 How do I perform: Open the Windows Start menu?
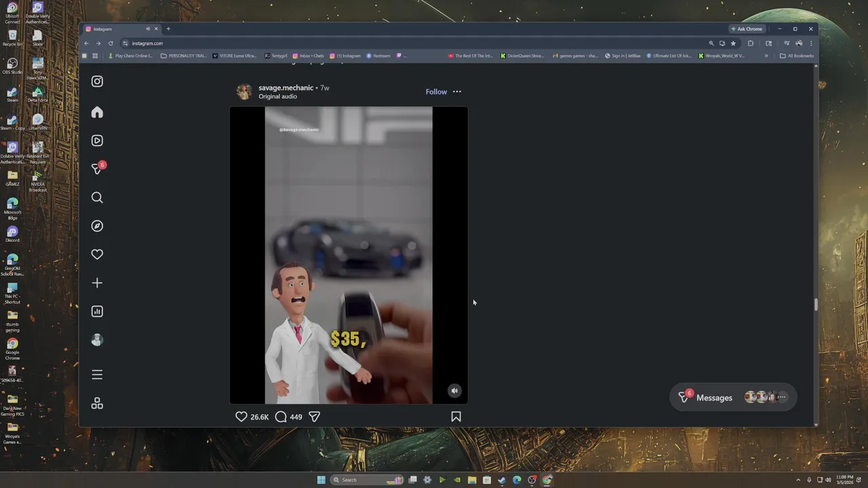[321, 480]
